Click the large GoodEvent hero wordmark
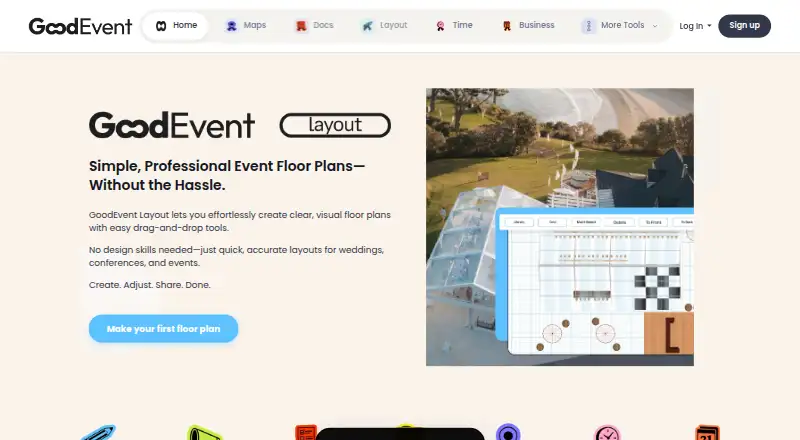 [x=172, y=126]
